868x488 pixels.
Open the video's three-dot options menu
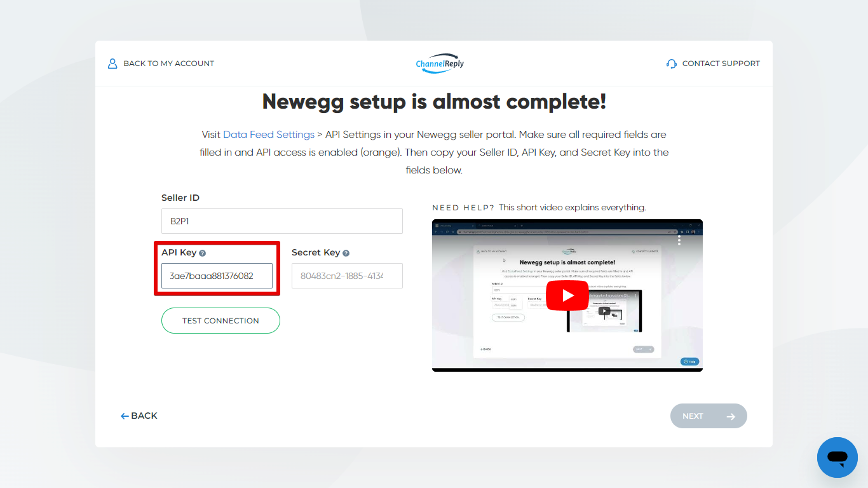[679, 240]
